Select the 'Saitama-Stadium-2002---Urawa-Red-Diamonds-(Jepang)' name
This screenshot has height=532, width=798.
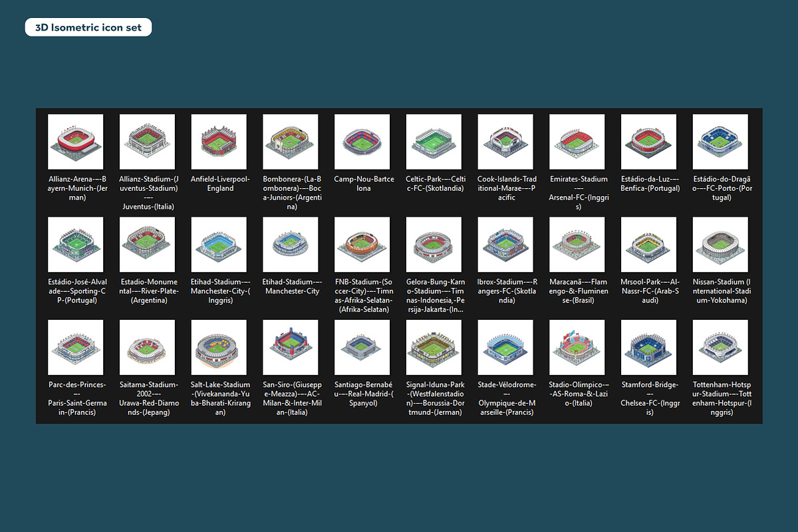click(148, 398)
